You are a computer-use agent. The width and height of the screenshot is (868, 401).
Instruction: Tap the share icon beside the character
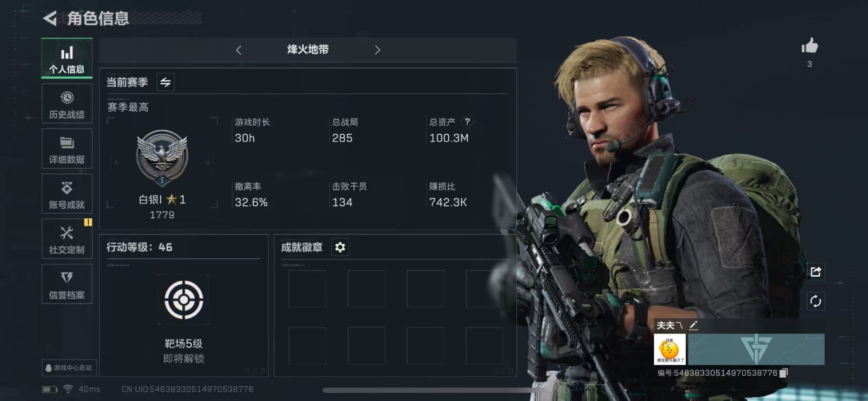(x=816, y=272)
